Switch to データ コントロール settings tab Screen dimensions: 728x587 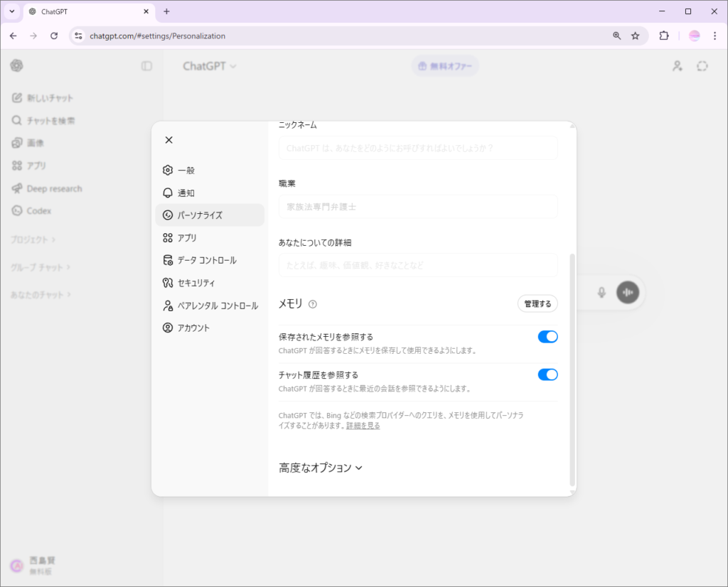(206, 260)
